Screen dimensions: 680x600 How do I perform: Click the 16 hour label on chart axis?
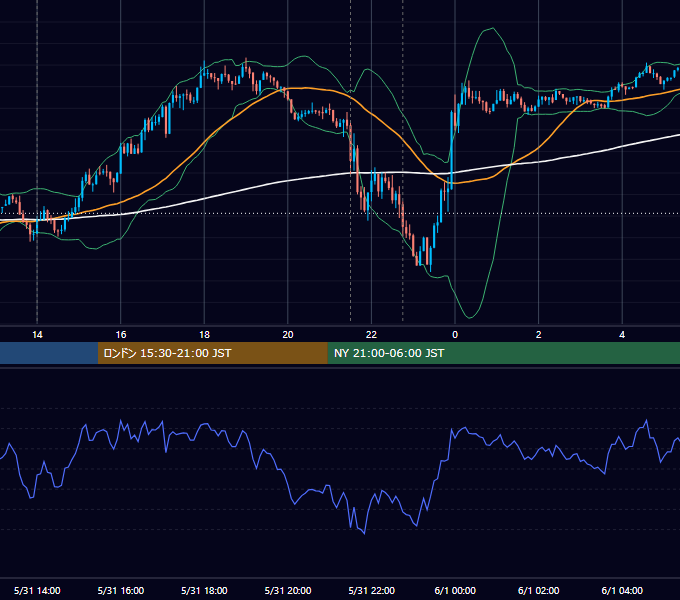[121, 335]
